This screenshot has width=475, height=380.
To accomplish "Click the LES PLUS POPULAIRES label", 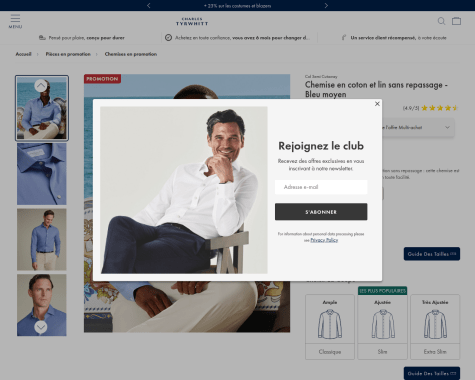I will (382, 291).
